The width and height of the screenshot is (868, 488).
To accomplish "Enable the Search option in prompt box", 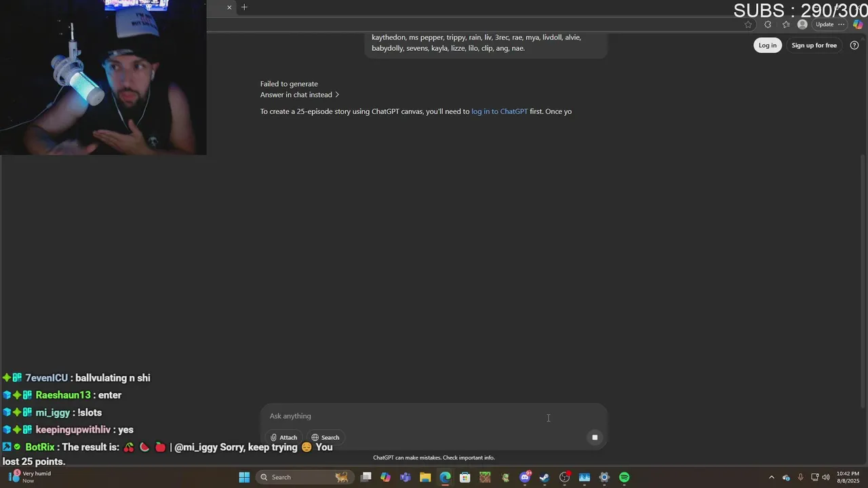I will point(325,437).
